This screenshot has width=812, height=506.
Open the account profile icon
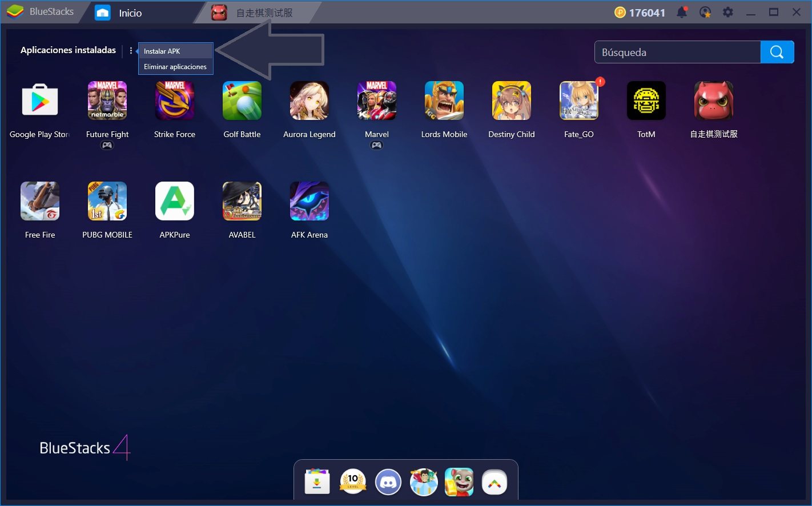[705, 12]
